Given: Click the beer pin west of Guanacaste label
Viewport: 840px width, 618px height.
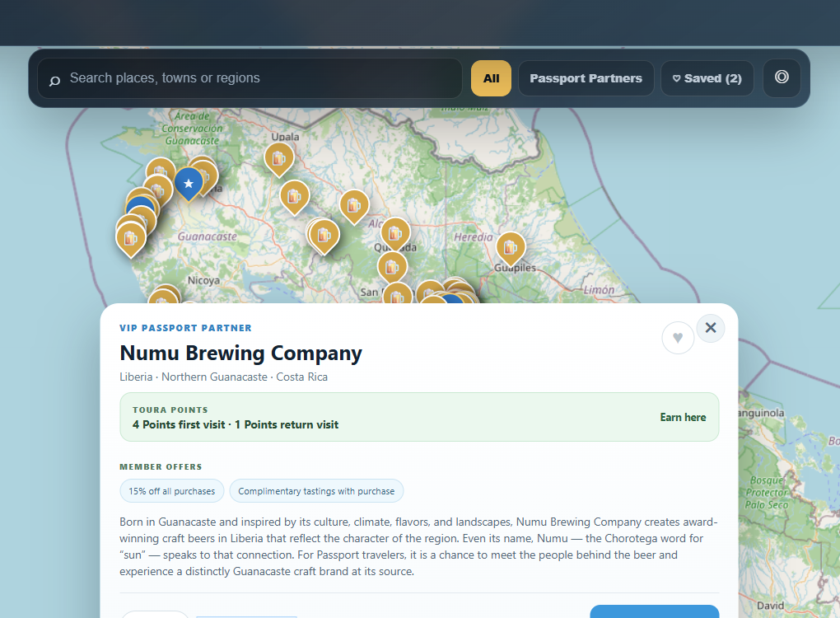Looking at the screenshot, I should coord(131,238).
